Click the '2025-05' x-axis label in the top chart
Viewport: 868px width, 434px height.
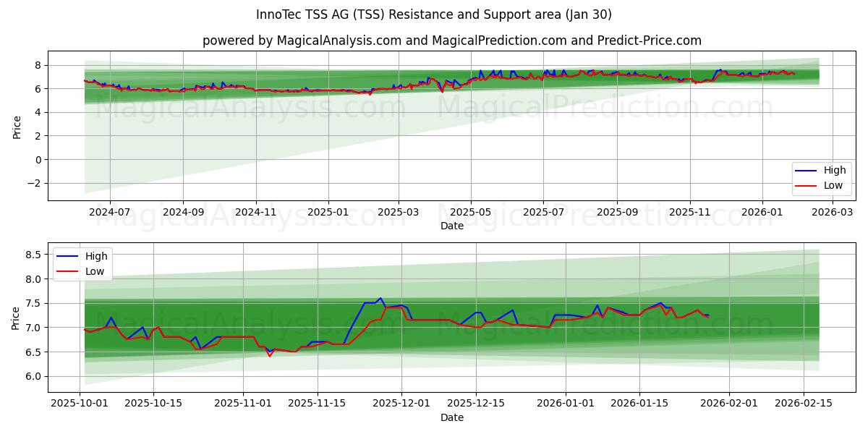point(471,213)
